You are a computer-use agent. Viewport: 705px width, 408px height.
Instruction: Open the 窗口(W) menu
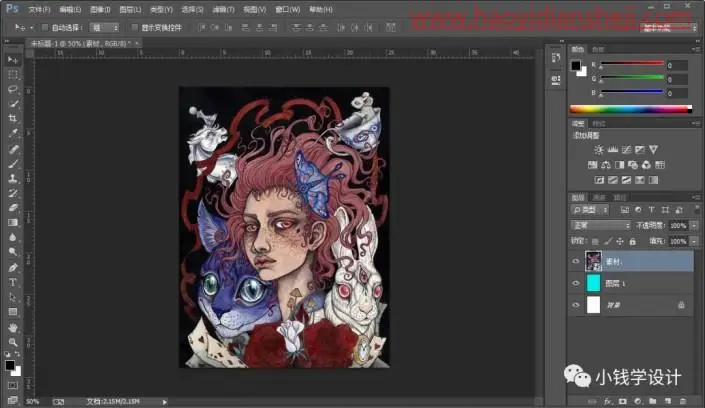[287, 9]
